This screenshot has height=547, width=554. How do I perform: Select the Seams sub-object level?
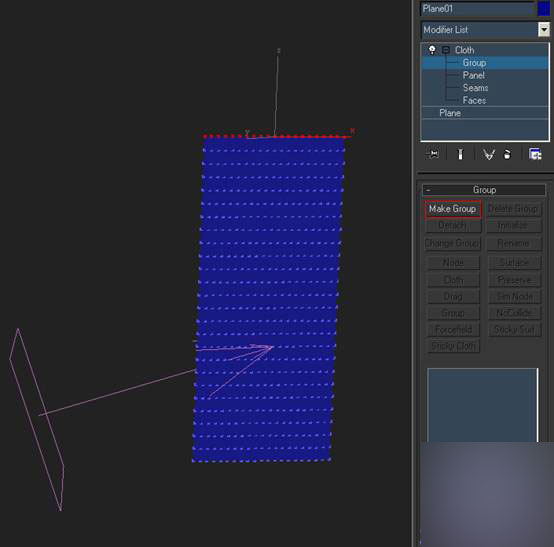[475, 88]
